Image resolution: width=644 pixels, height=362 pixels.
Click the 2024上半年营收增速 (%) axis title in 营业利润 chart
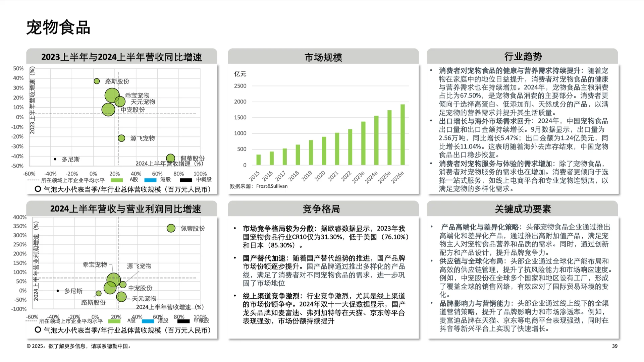pyautogui.click(x=170, y=307)
